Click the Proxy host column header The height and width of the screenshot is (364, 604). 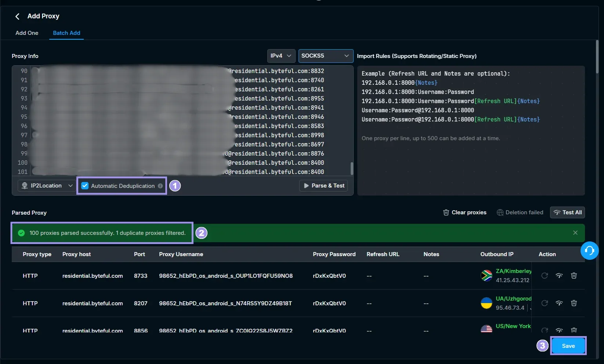[x=76, y=254]
